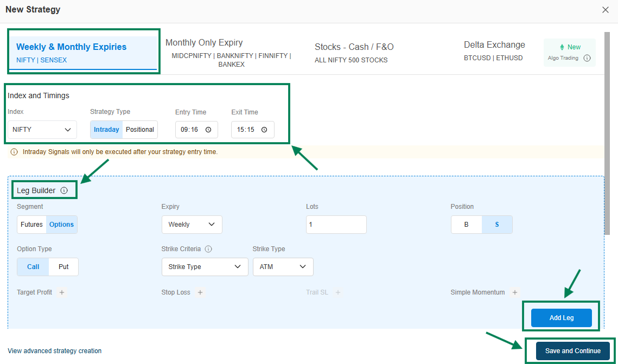
Task: Add a Stop Loss with plus icon
Action: [200, 292]
